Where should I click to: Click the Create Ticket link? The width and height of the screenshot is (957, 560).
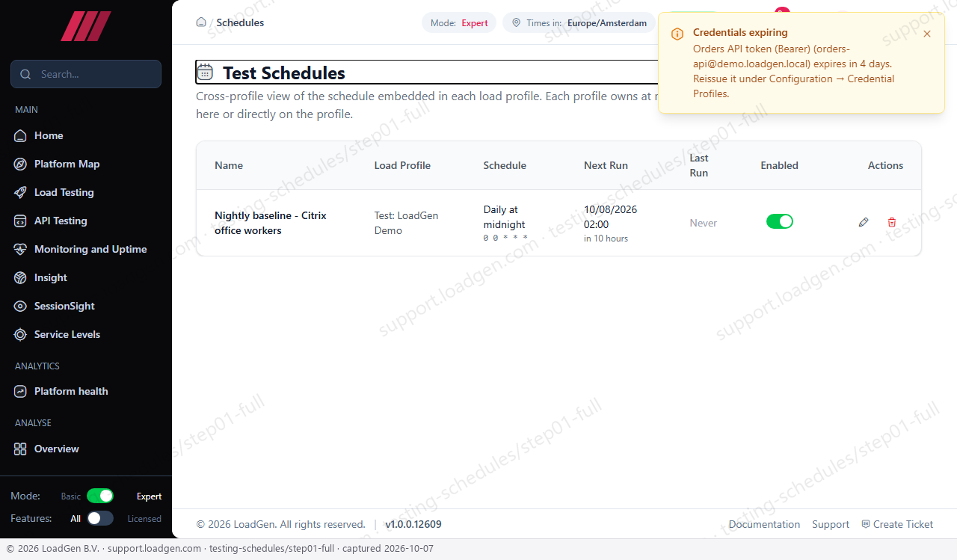click(897, 524)
